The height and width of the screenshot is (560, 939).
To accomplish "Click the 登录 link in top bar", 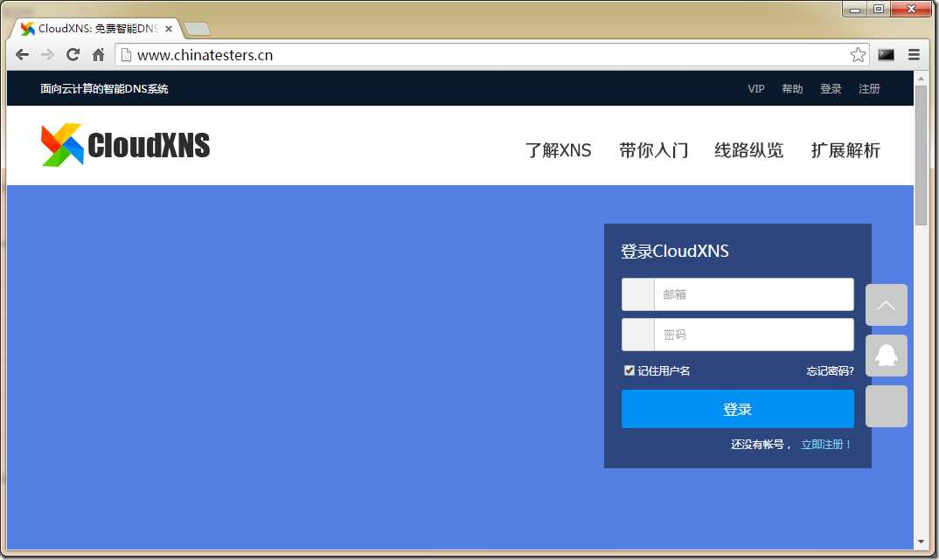I will coord(831,88).
